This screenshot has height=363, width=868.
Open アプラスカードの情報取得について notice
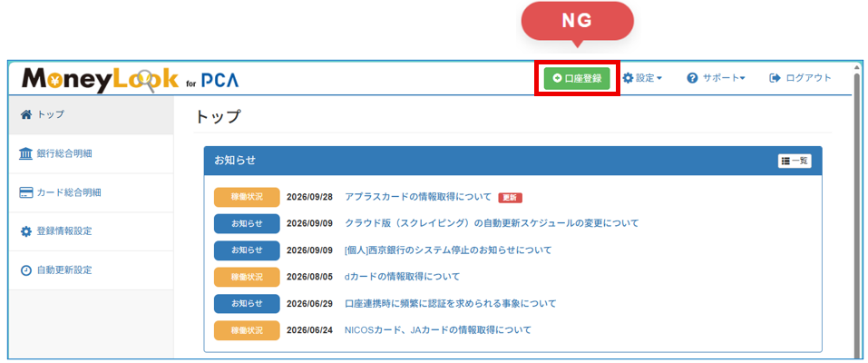coord(418,197)
